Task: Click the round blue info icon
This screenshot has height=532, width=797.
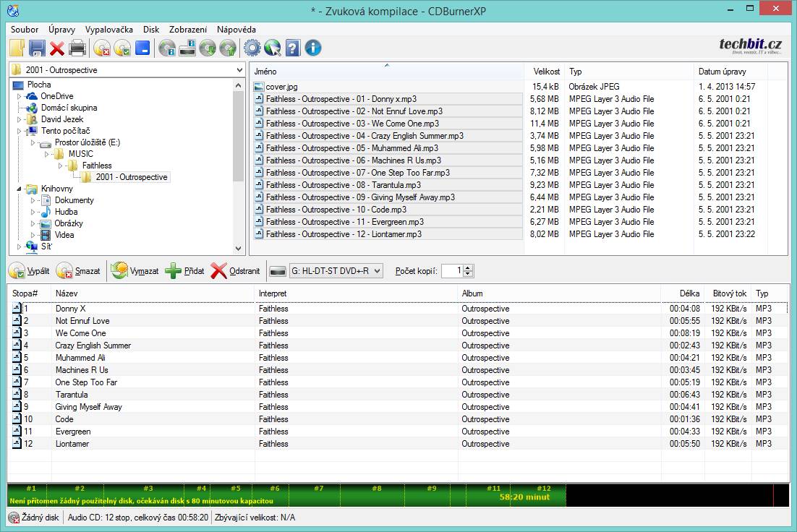Action: (x=313, y=48)
